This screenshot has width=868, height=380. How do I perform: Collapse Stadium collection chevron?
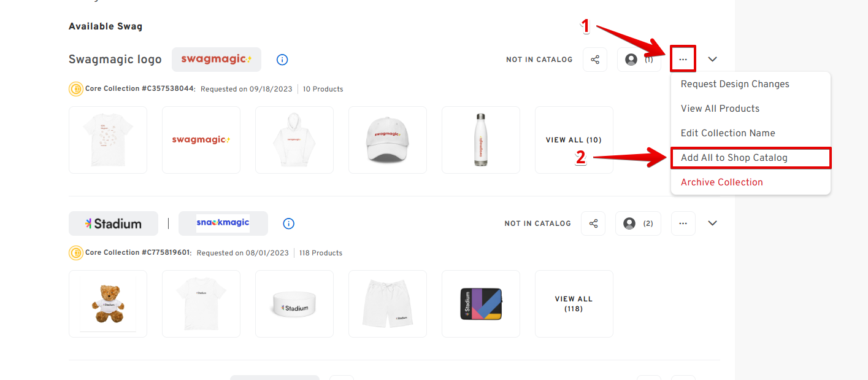coord(712,223)
